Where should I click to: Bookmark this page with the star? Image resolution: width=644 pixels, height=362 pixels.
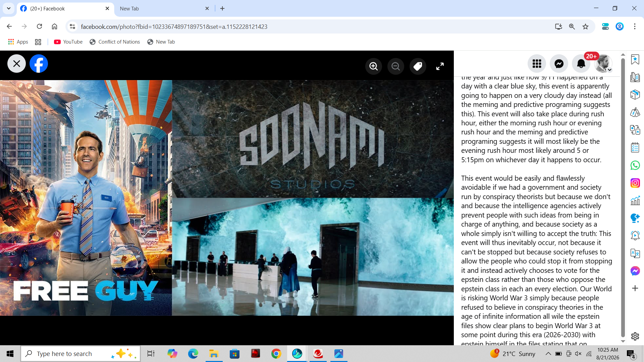click(585, 26)
